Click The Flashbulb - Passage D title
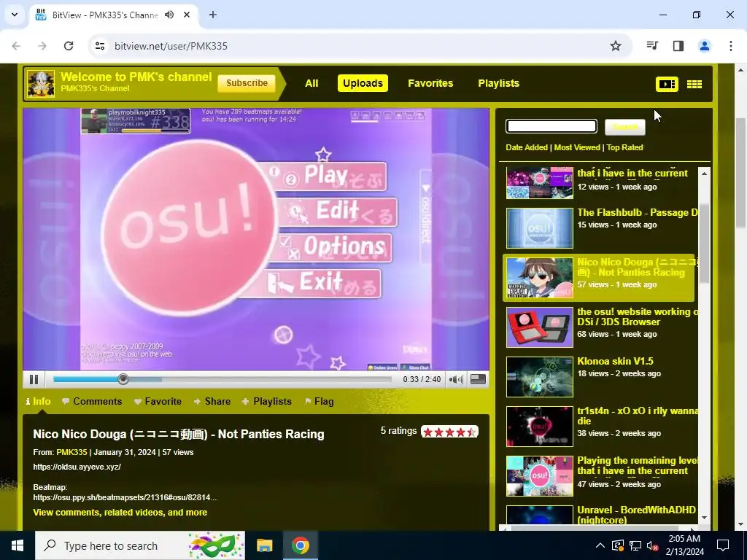This screenshot has width=747, height=560. [638, 213]
